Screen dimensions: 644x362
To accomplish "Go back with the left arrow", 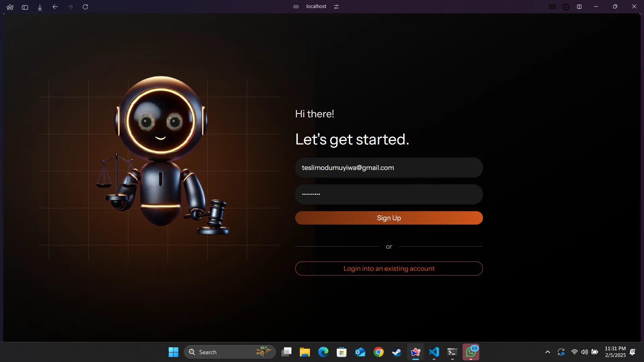I will click(x=55, y=7).
